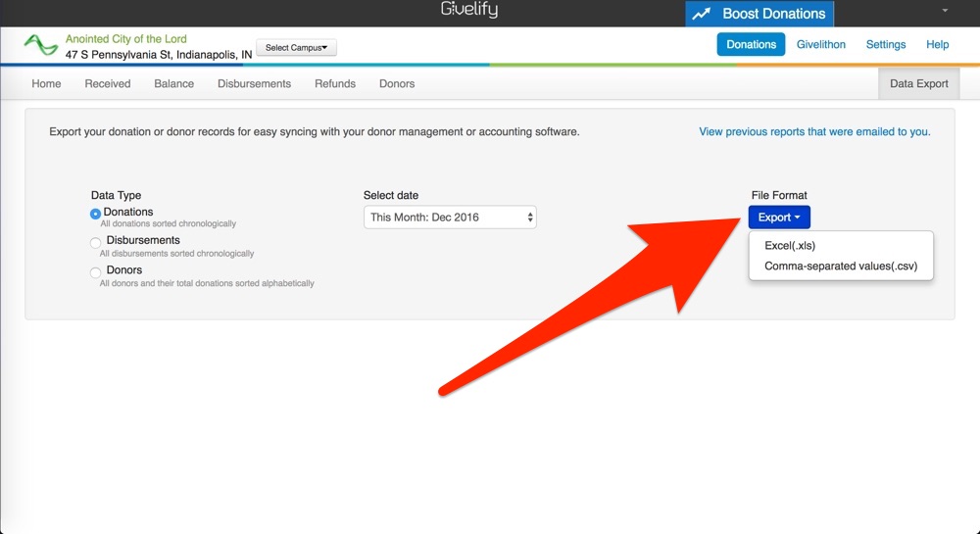
Task: Click the Donations button in top menu
Action: click(x=751, y=44)
